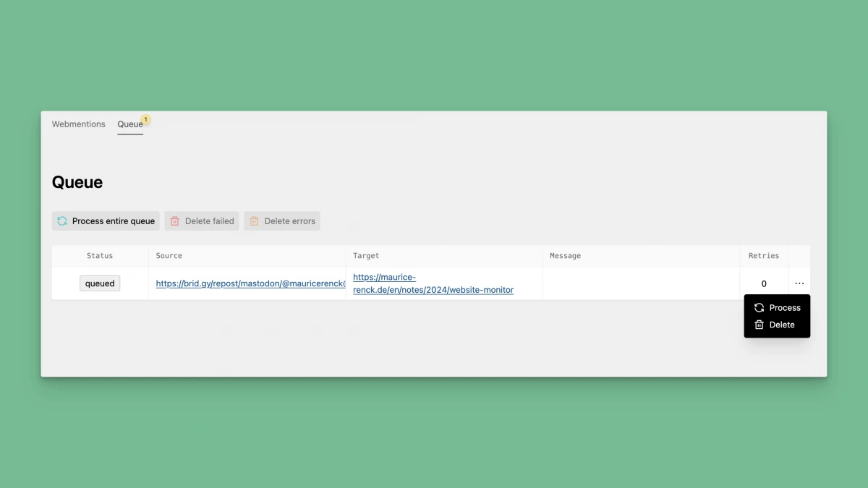The width and height of the screenshot is (868, 488).
Task: Click the Status column header
Action: [x=100, y=256]
